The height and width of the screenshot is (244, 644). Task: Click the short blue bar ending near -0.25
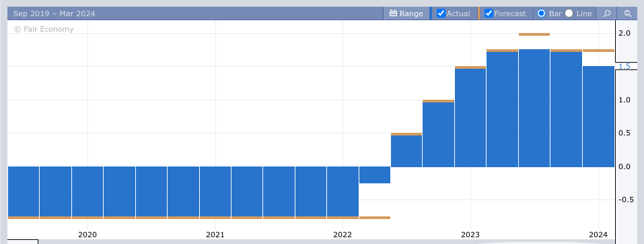375,175
